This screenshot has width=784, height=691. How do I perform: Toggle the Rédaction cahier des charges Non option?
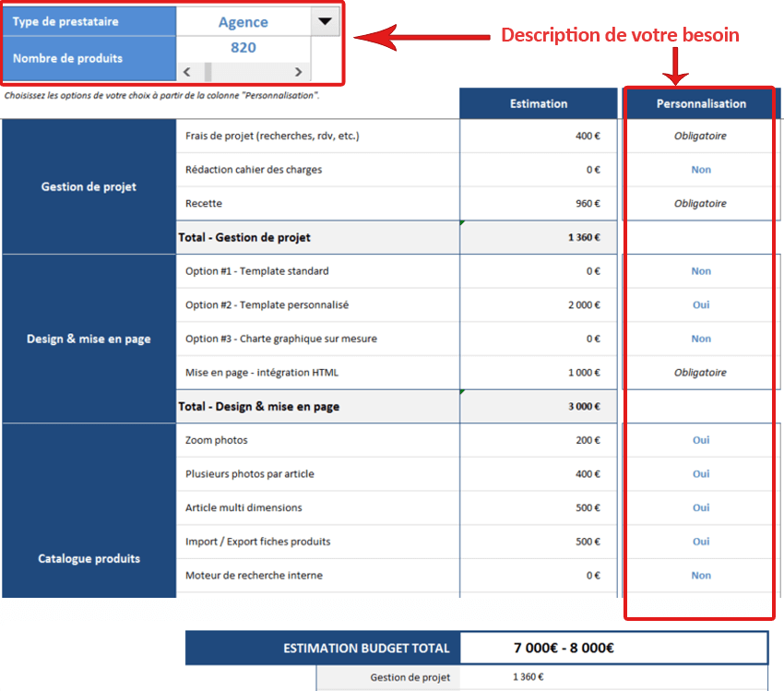click(701, 170)
